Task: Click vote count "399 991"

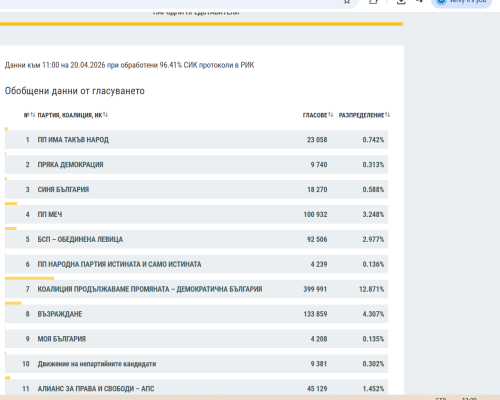Action: [315, 289]
